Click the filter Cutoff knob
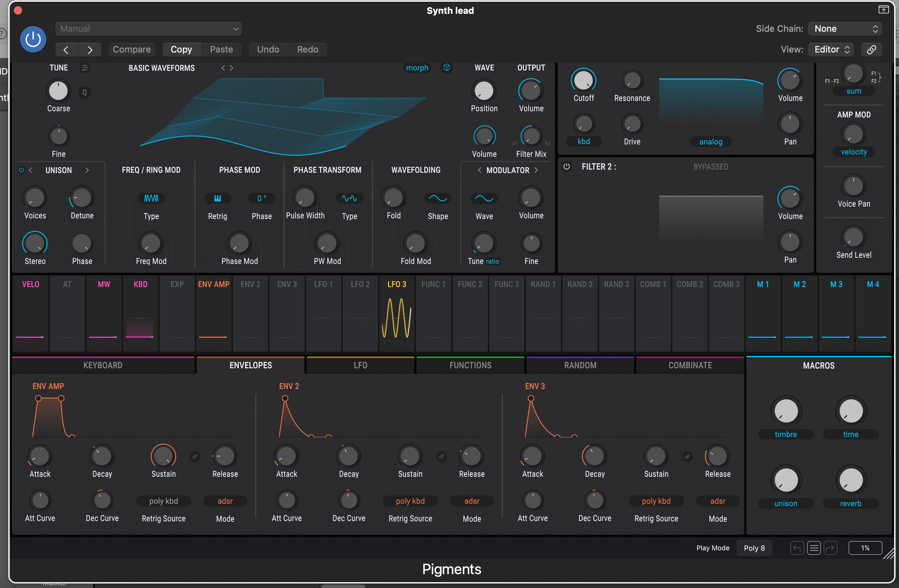The height and width of the screenshot is (588, 899). [584, 80]
